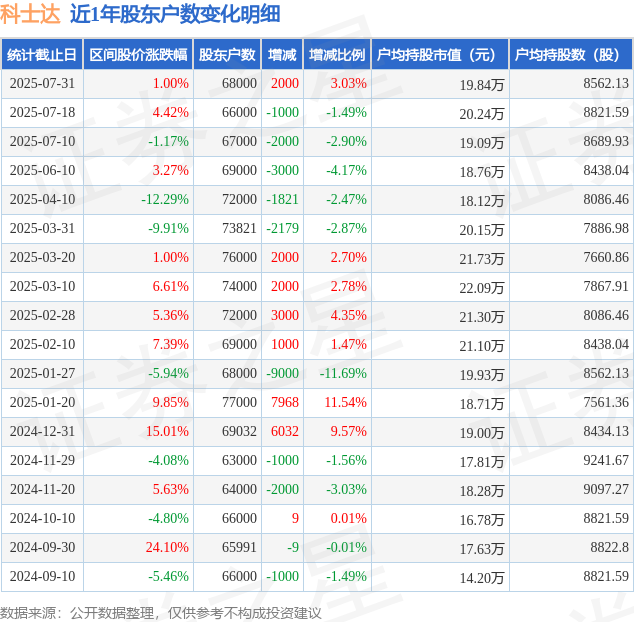Click the 24.10% price change value

[167, 547]
